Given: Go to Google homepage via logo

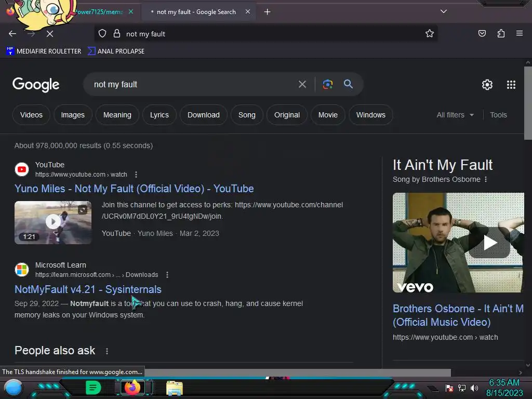Looking at the screenshot, I should click(36, 85).
